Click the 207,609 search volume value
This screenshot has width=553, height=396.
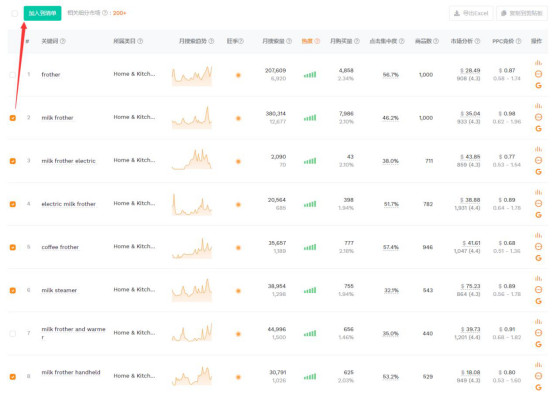[x=275, y=71]
